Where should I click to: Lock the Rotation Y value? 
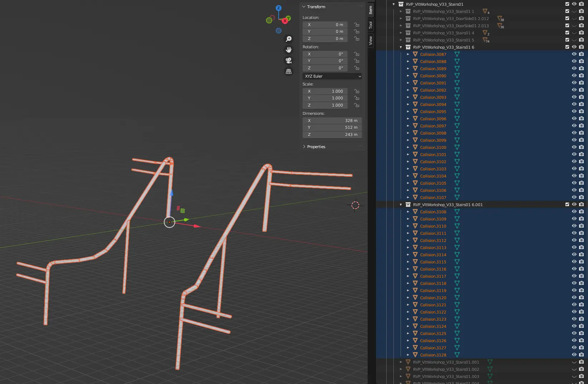(357, 61)
